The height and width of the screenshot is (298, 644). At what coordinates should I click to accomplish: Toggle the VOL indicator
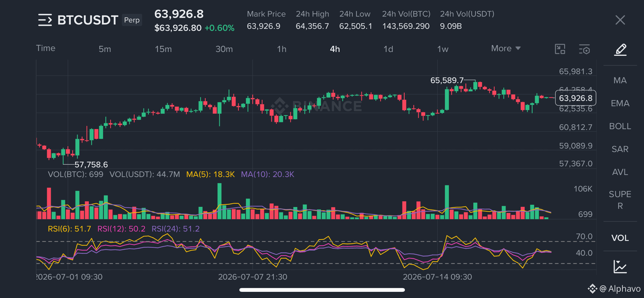click(x=620, y=238)
